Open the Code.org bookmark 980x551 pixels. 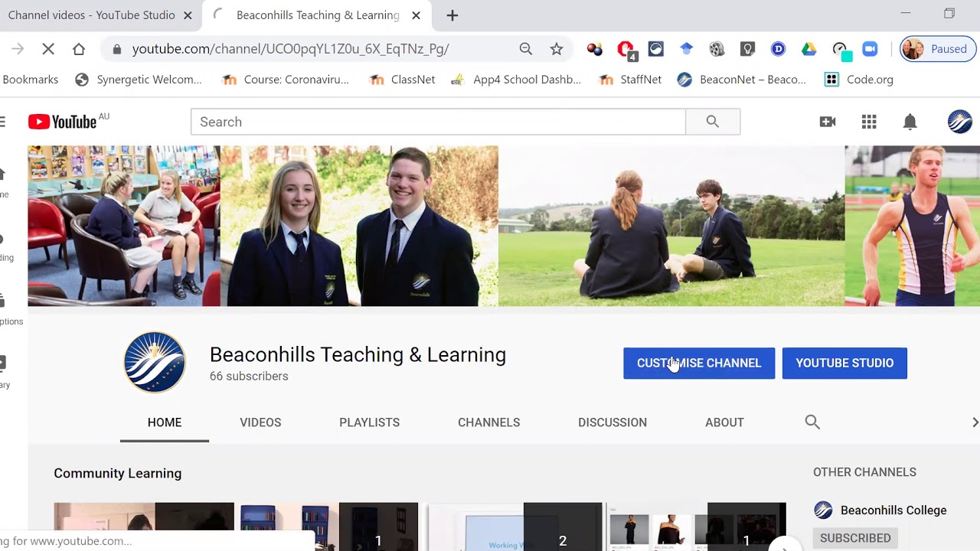(x=858, y=80)
